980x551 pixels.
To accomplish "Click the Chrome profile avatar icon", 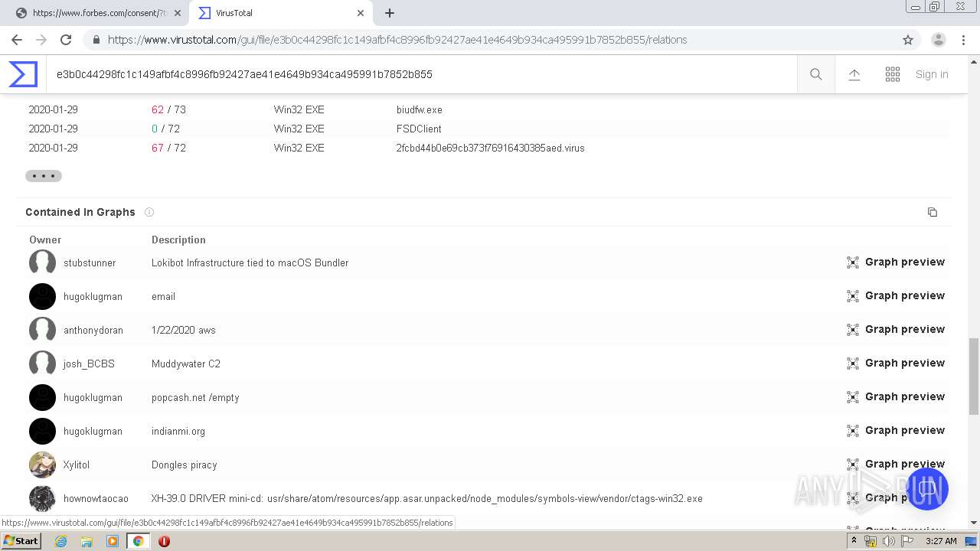I will 939,40.
